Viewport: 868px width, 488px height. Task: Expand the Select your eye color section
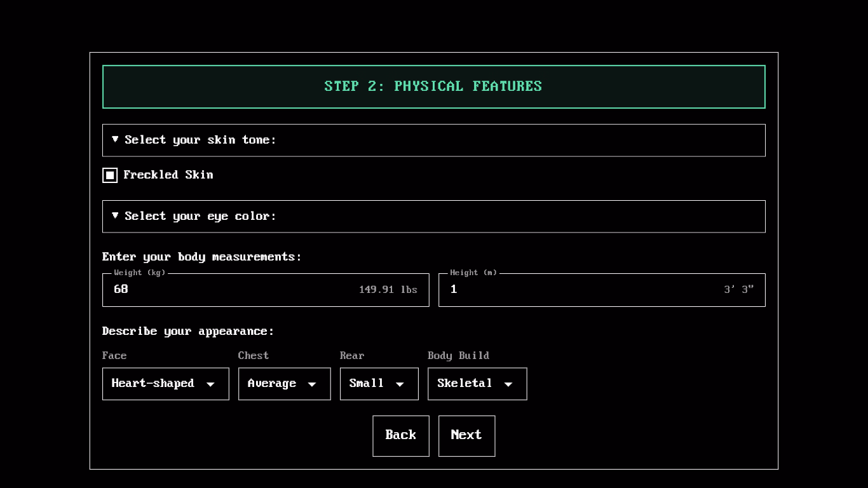coord(433,217)
